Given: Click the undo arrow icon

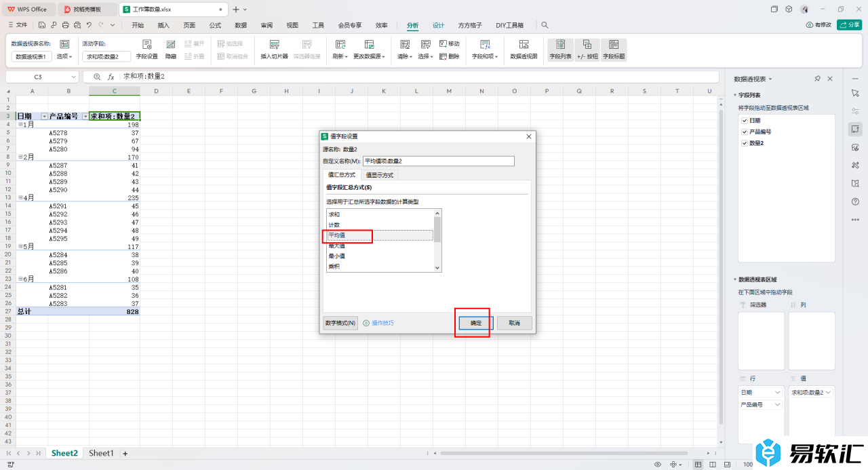Looking at the screenshot, I should pos(89,25).
